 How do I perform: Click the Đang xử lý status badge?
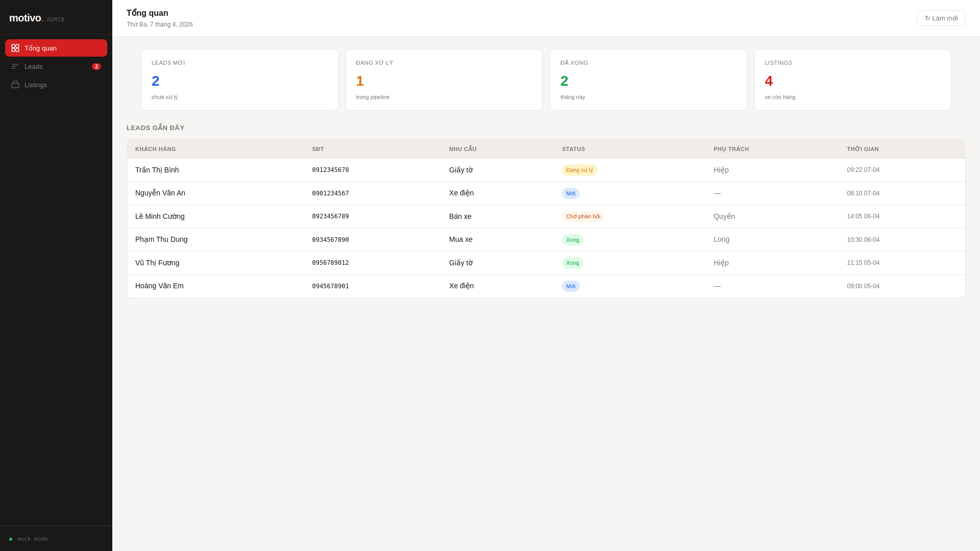click(579, 170)
